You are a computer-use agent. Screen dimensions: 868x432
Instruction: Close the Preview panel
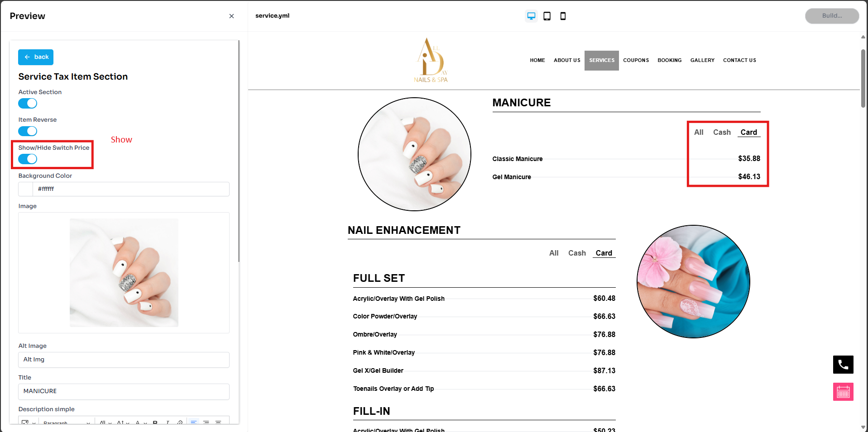(x=231, y=16)
